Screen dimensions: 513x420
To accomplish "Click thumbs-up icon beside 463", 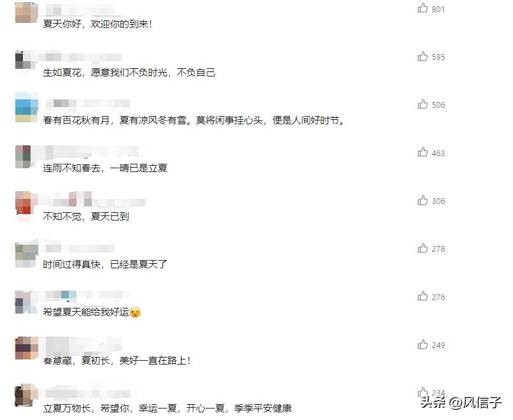I will point(423,152).
